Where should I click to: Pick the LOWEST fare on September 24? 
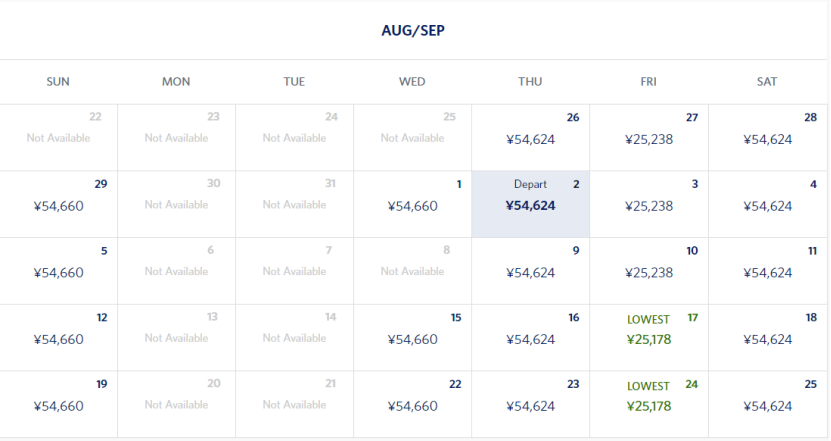pos(649,406)
